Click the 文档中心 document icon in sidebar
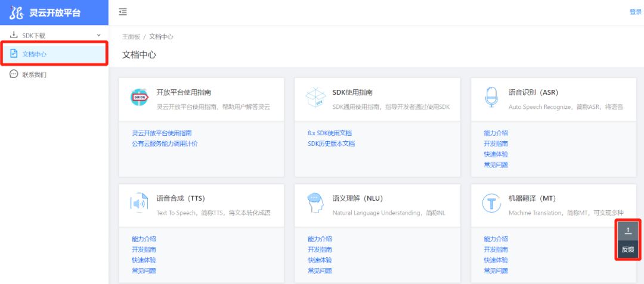 point(14,53)
